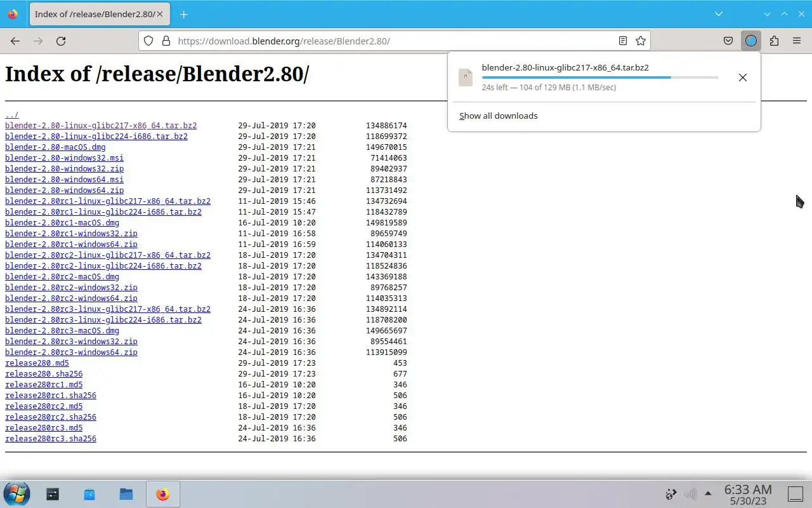Image resolution: width=812 pixels, height=508 pixels.
Task: Download blender-2.80-windows32.msi
Action: [x=64, y=158]
